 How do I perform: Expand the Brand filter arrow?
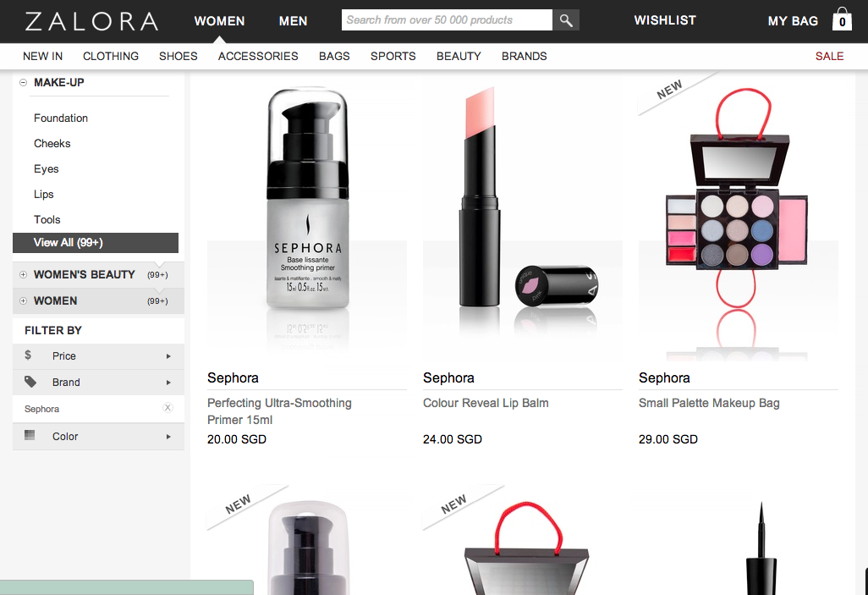click(168, 383)
